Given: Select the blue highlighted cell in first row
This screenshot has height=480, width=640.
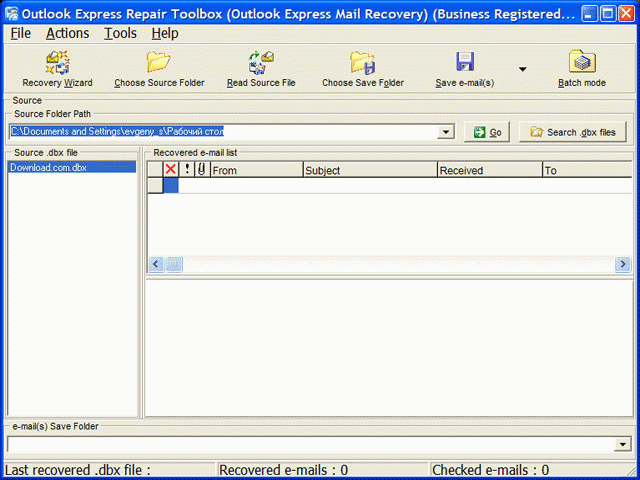Looking at the screenshot, I should [x=171, y=185].
